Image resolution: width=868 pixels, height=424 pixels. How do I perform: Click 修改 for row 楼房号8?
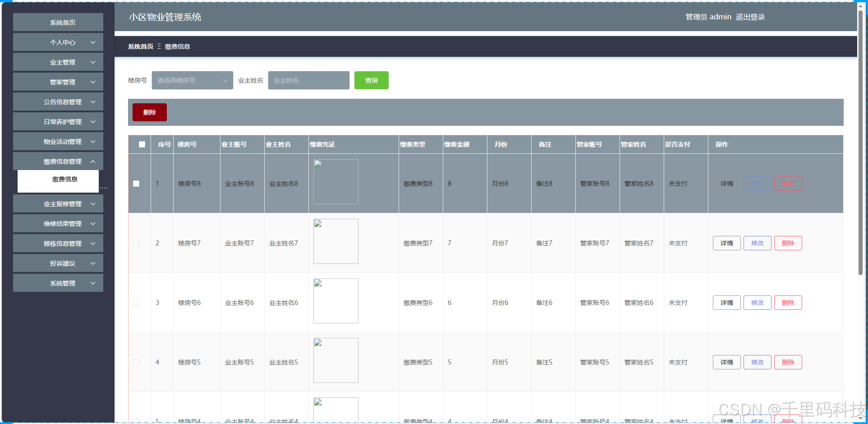pos(758,184)
